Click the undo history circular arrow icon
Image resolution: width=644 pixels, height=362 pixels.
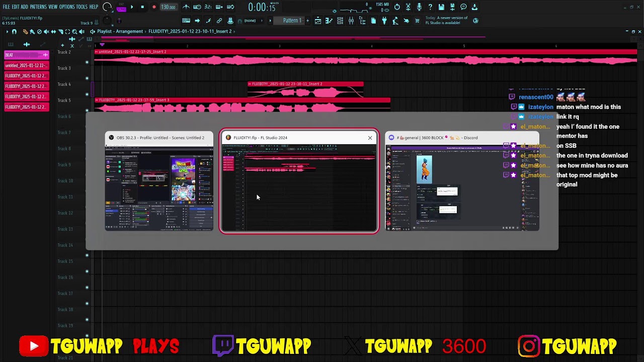397,7
